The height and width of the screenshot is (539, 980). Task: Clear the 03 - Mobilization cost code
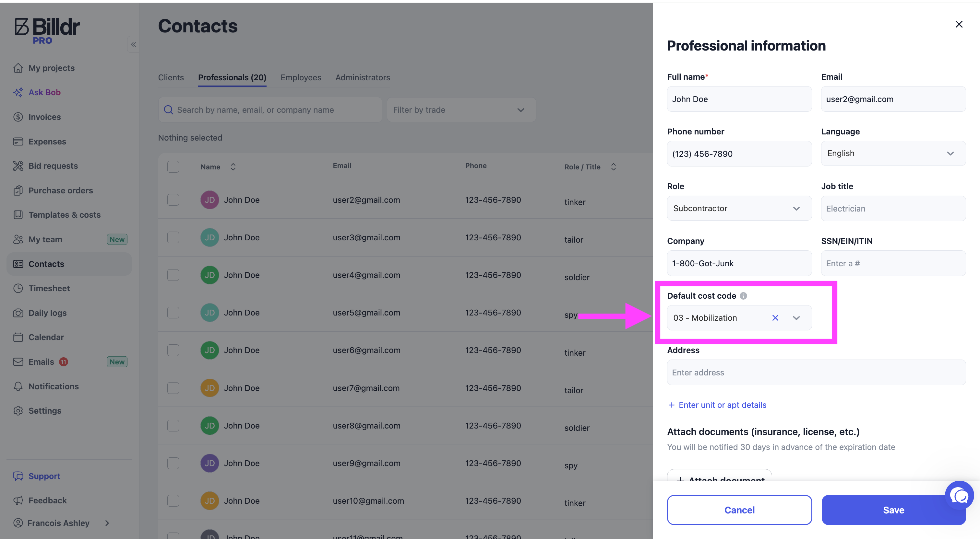coord(775,318)
